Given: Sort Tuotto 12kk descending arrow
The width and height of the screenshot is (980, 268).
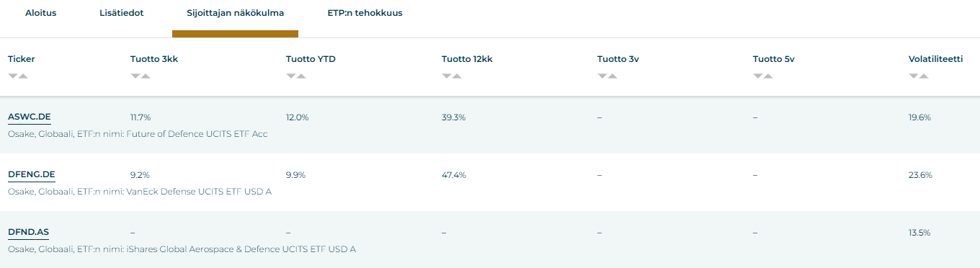Looking at the screenshot, I should coord(446,76).
